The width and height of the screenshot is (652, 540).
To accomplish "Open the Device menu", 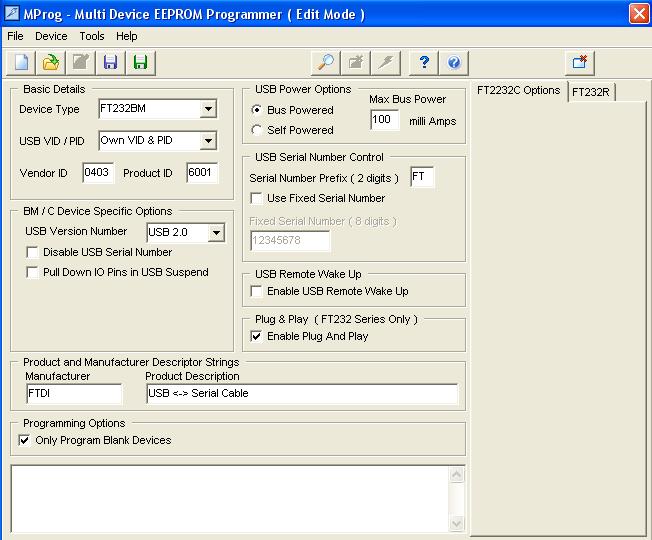I will (51, 36).
